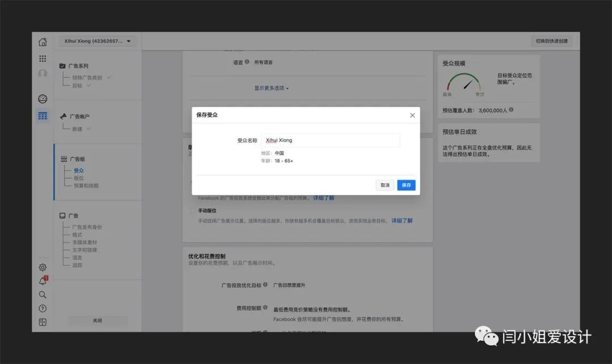The width and height of the screenshot is (612, 364).
Task: Click the profile avatar icon in the rail
Action: coord(42,73)
